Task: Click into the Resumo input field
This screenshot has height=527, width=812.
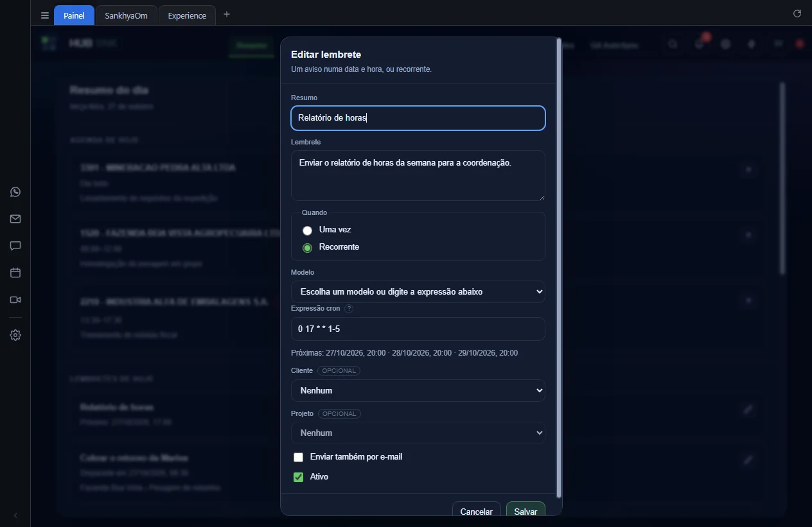Action: pyautogui.click(x=418, y=118)
